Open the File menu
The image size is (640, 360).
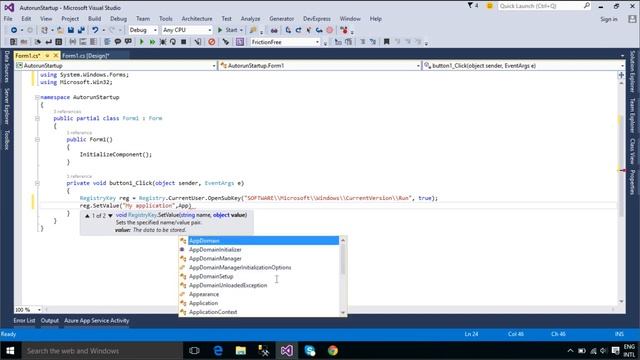8,19
